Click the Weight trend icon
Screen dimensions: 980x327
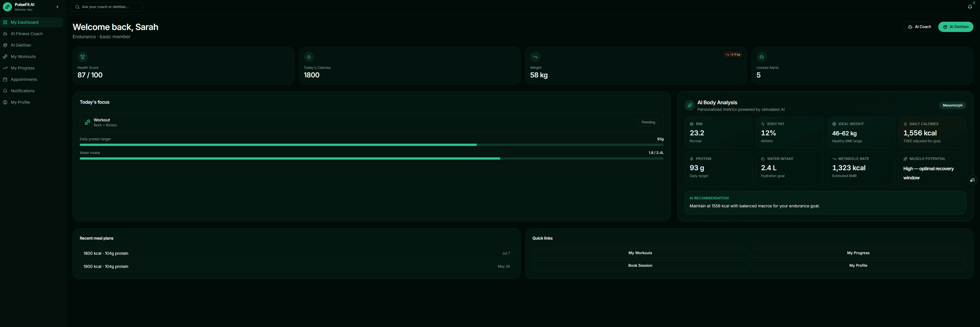pyautogui.click(x=535, y=57)
